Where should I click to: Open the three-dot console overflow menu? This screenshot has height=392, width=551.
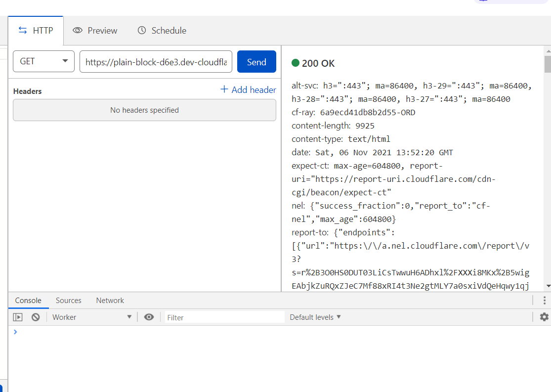(544, 300)
